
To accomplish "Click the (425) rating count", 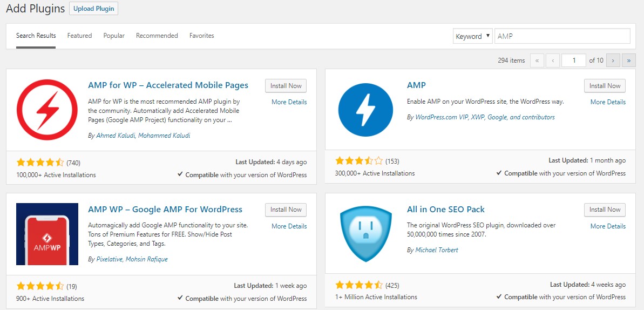I will [392, 285].
